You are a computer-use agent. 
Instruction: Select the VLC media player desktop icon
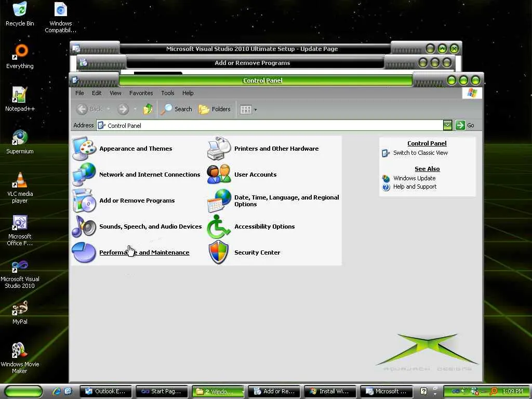[20, 188]
